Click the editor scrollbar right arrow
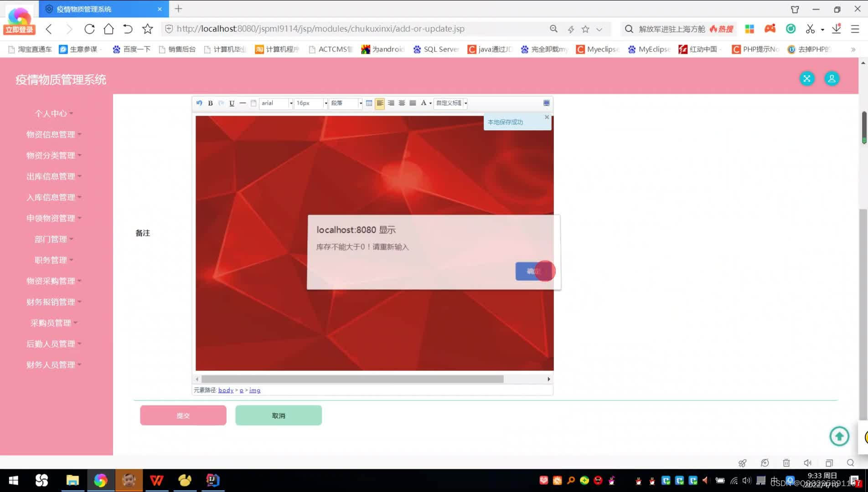The width and height of the screenshot is (868, 492). click(548, 379)
